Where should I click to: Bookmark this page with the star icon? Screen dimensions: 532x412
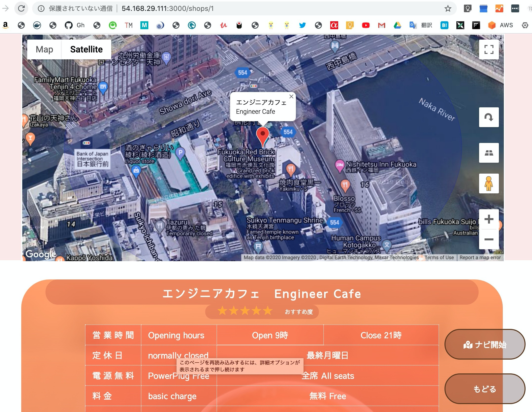448,9
